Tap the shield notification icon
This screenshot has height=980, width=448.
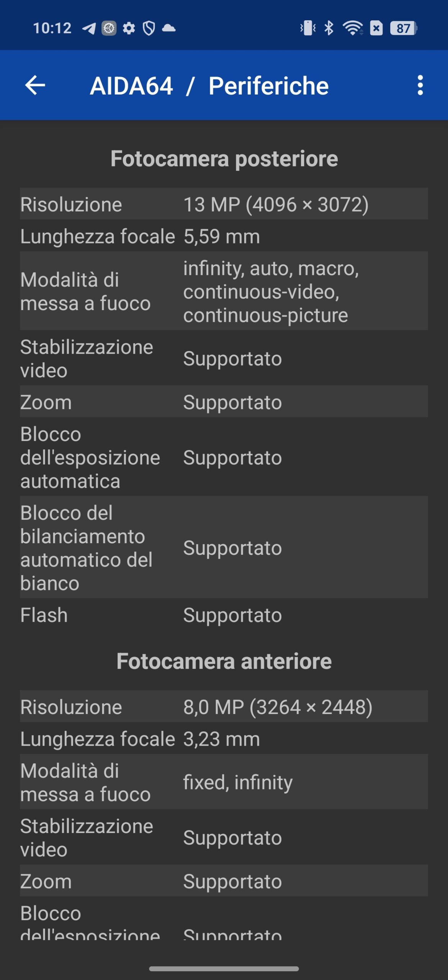[149, 28]
